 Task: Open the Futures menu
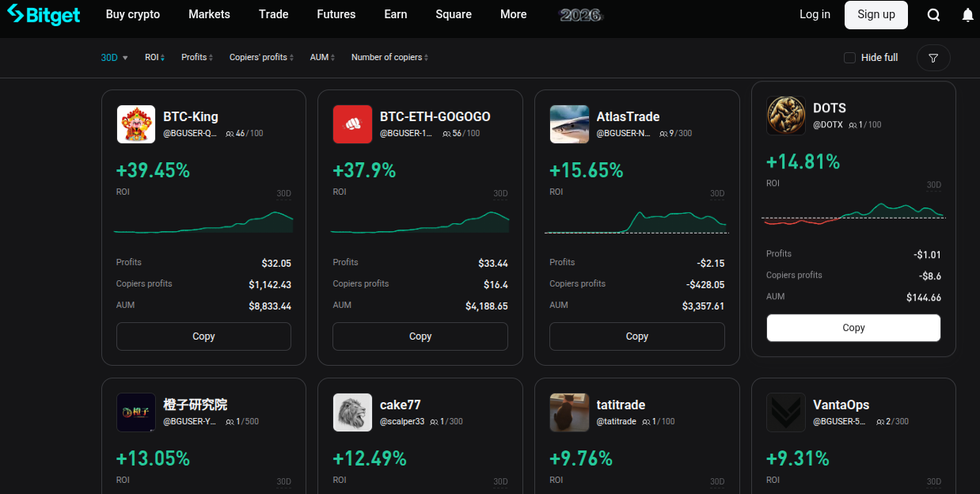336,14
